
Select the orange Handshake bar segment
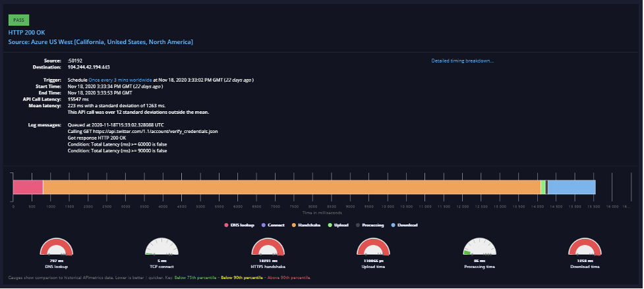(x=292, y=187)
